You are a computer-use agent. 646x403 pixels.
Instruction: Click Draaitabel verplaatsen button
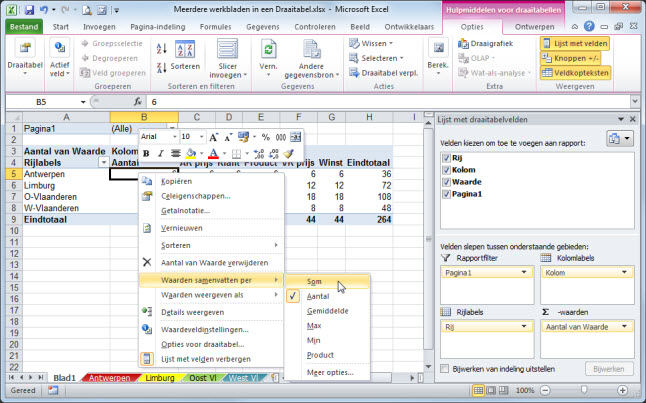click(x=383, y=73)
